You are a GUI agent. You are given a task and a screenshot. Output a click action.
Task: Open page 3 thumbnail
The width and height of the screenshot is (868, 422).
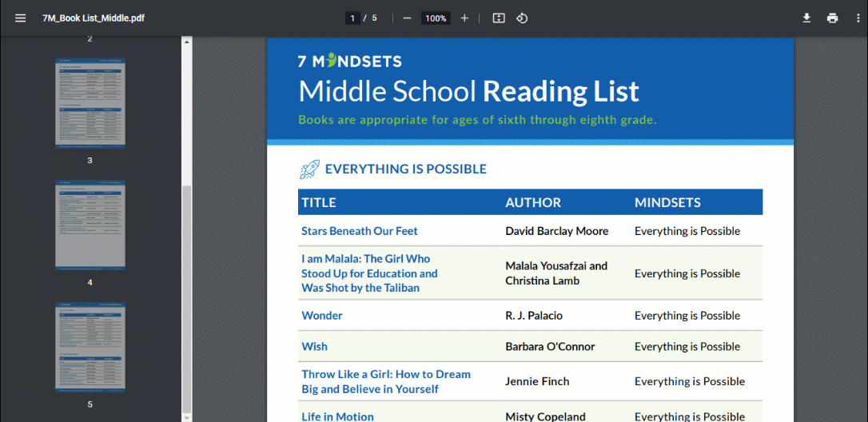pos(90,103)
